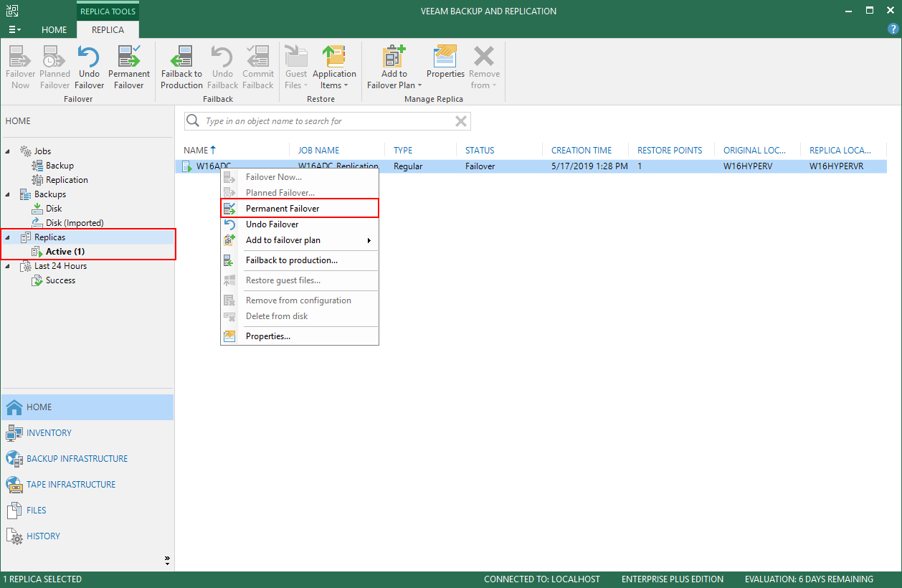Viewport: 902px width, 588px height.
Task: Open the HISTORY view
Action: coord(87,536)
